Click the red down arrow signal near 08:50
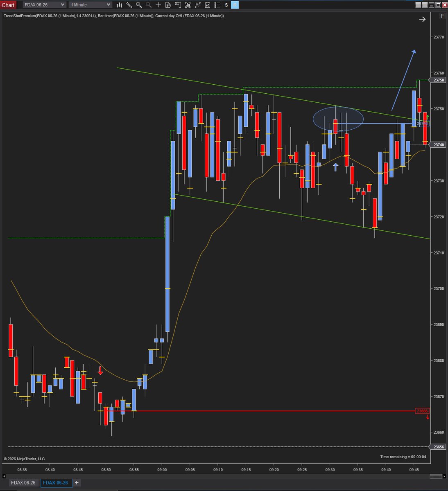Image resolution: width=448 pixels, height=491 pixels. [x=100, y=371]
